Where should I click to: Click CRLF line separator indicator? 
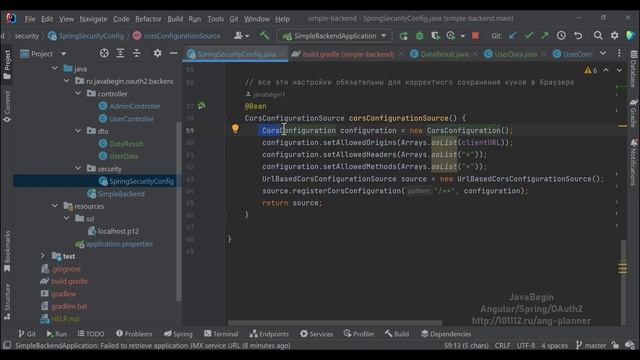[x=502, y=346]
